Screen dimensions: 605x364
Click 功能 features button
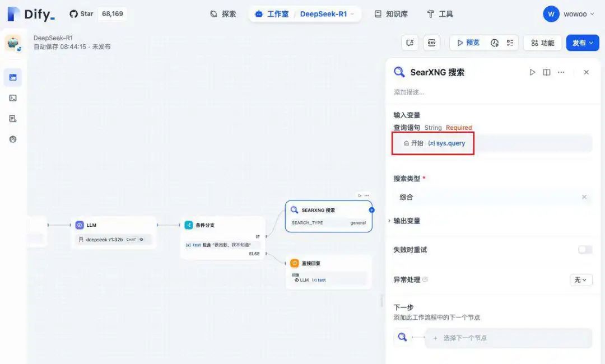click(542, 43)
